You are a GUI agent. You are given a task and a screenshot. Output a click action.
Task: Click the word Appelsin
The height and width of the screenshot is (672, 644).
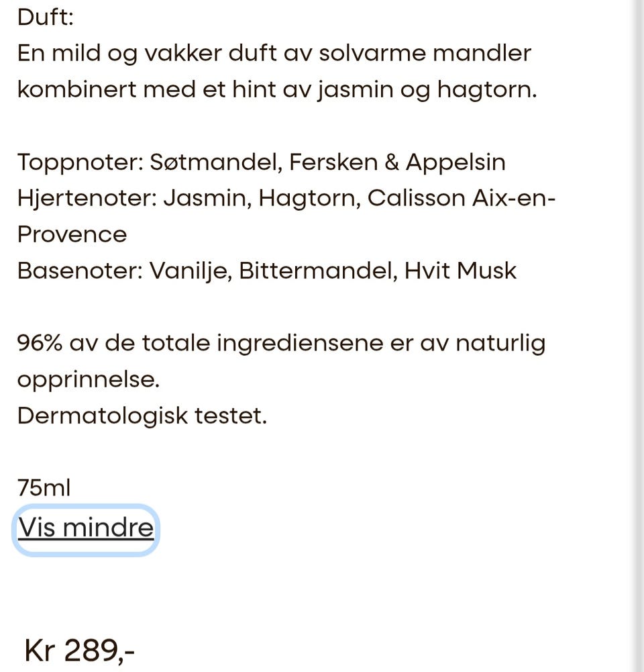click(x=455, y=162)
